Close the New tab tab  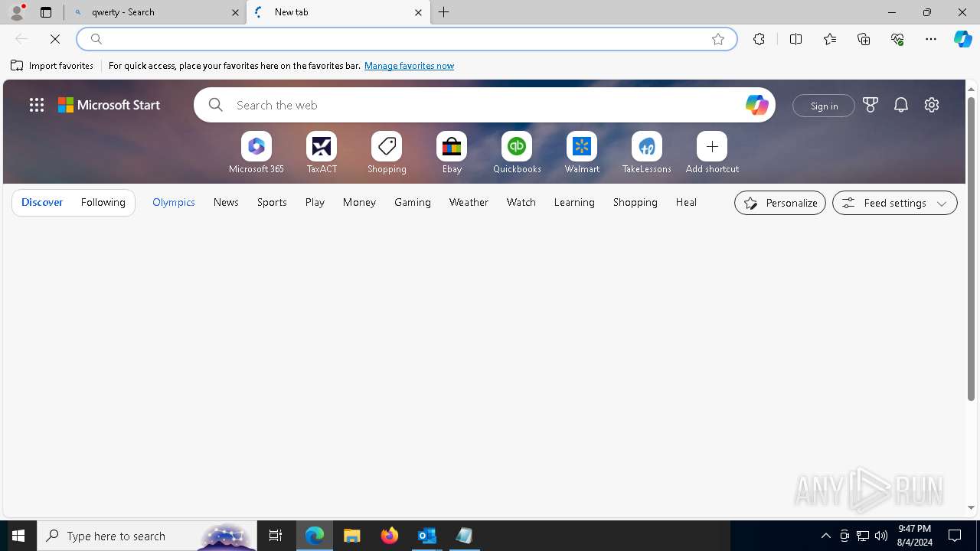pos(419,12)
